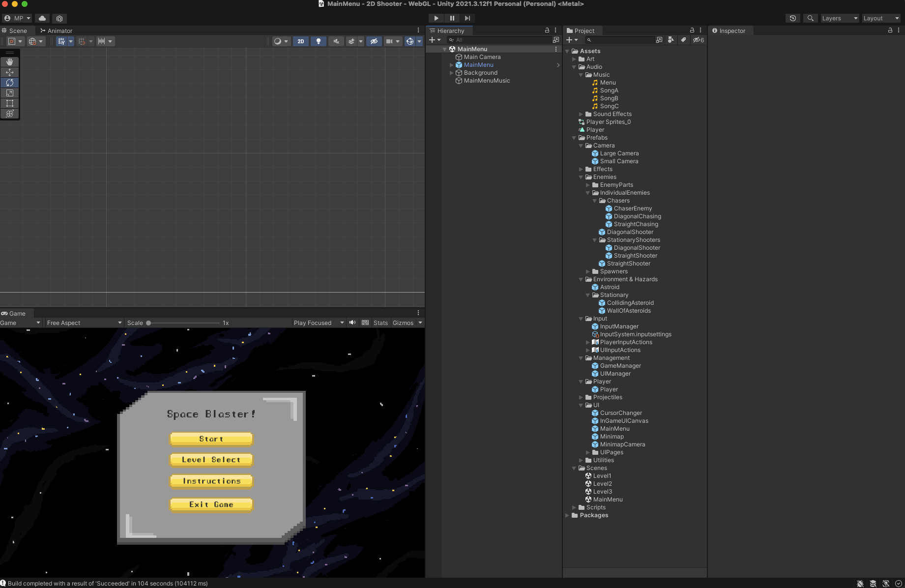Screen dimensions: 905x588
Task: Expand the Background object in Hierarchy
Action: click(451, 73)
